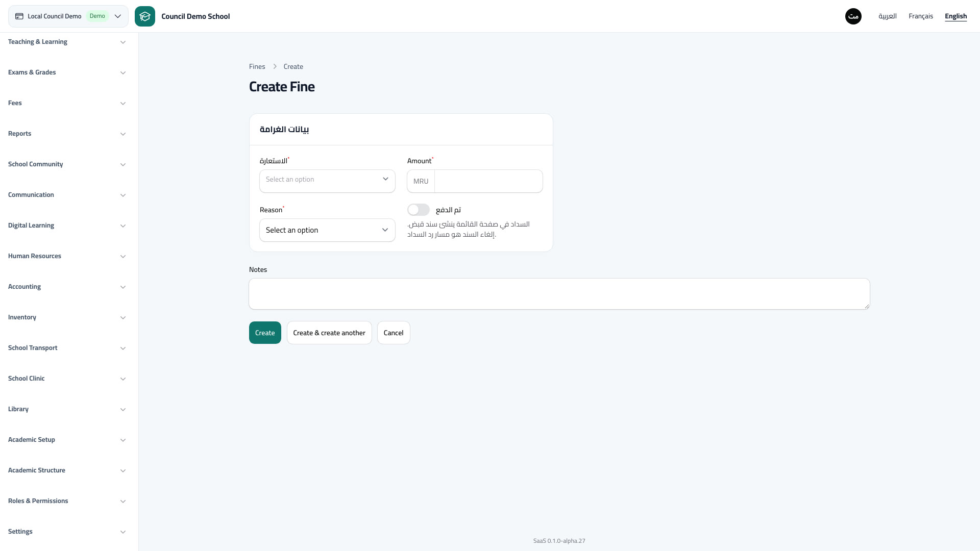This screenshot has width=980, height=551.
Task: Open the Reason select dropdown
Action: coord(327,230)
